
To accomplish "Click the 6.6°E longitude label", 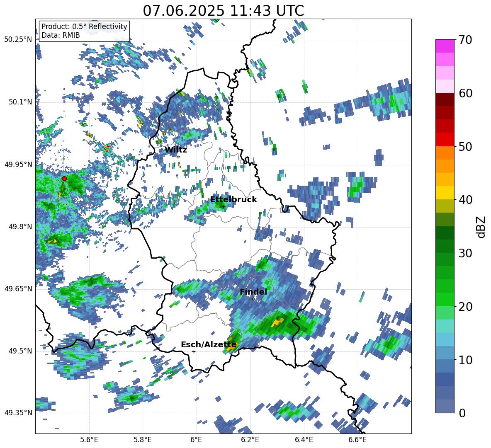I will (357, 440).
